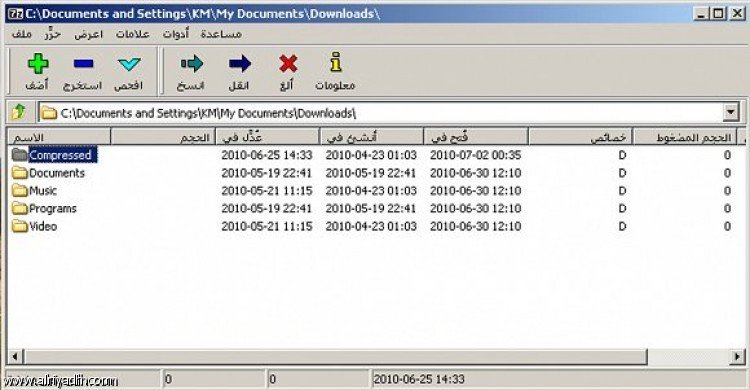The width and height of the screenshot is (750, 390).
Task: Click Documents modified date 2010-05-19 22:41
Action: [266, 173]
